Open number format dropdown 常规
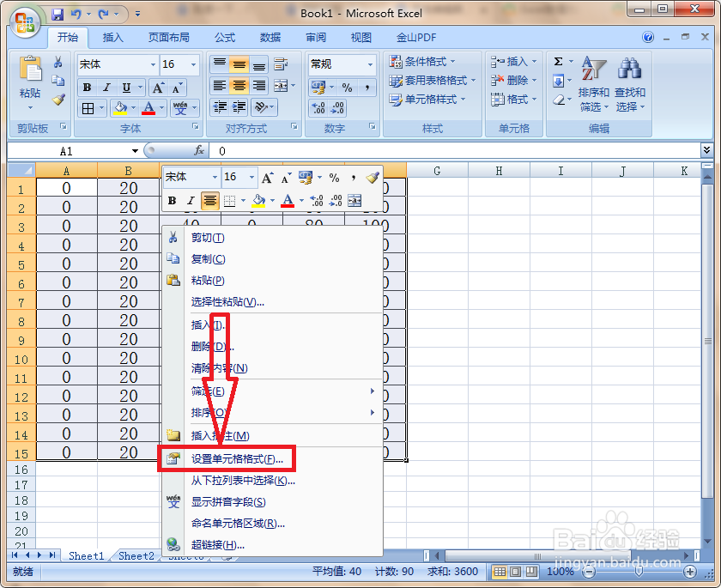721x588 pixels. pos(370,64)
